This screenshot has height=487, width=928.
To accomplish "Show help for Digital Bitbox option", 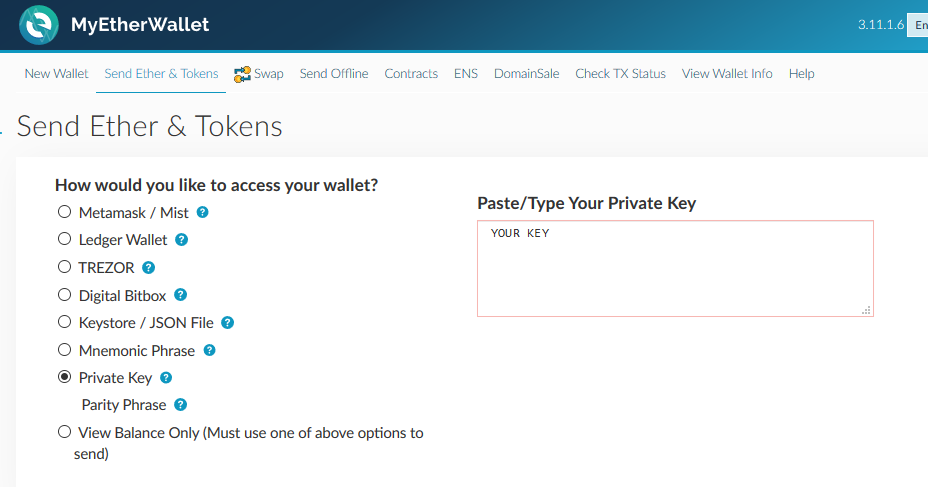I will pyautogui.click(x=181, y=295).
